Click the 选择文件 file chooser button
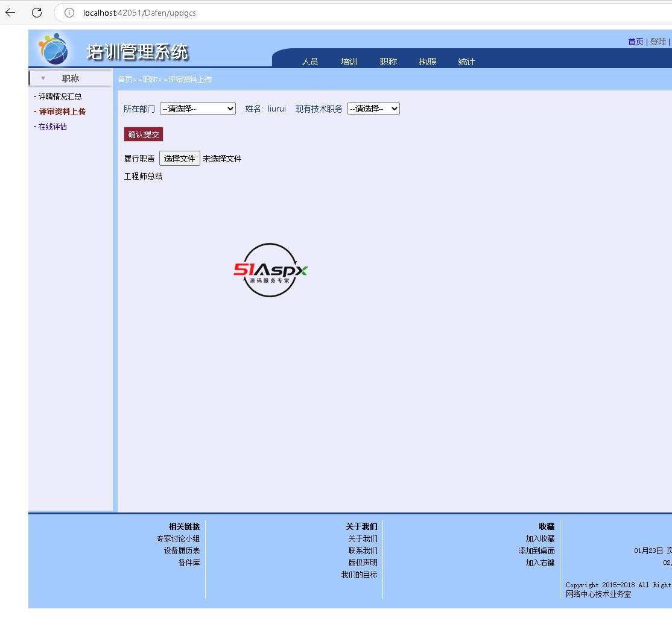Image resolution: width=672 pixels, height=618 pixels. 180,159
